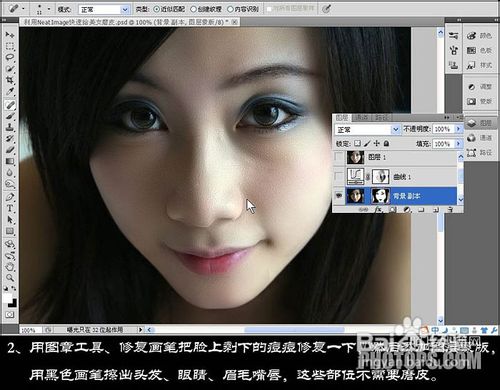Viewport: 500px width, 390px height.
Task: Create new adjustment layer icon in Layers panel
Action: click(x=407, y=210)
